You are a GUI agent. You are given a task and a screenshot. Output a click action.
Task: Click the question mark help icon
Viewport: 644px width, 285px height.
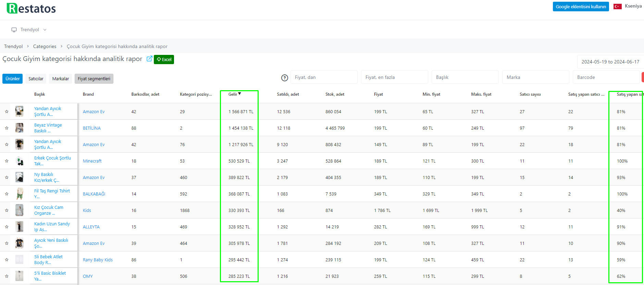tap(285, 78)
